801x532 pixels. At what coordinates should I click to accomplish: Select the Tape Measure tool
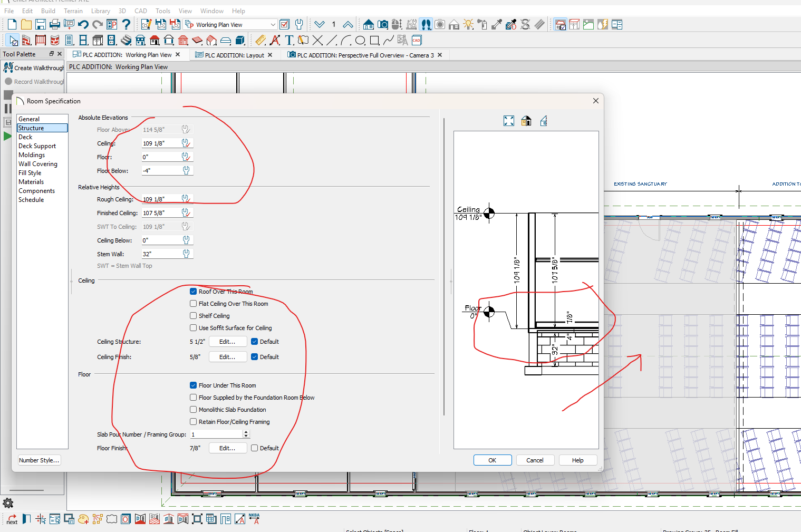coord(260,40)
